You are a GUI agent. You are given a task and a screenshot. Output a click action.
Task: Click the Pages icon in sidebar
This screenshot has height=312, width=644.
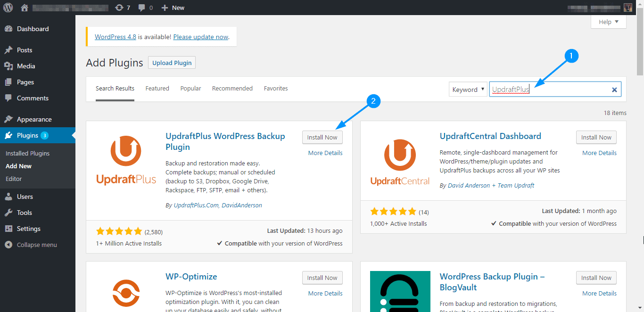click(x=8, y=82)
